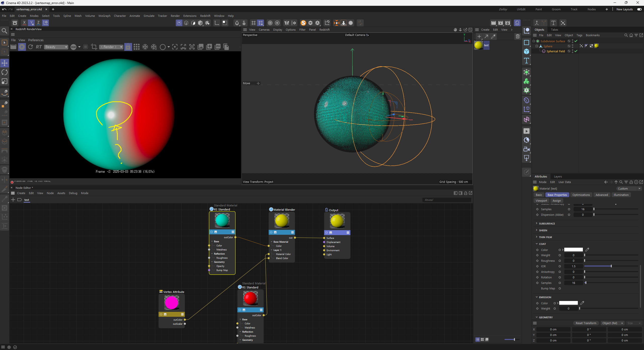Select the Scale tool in left toolbar

point(5,81)
